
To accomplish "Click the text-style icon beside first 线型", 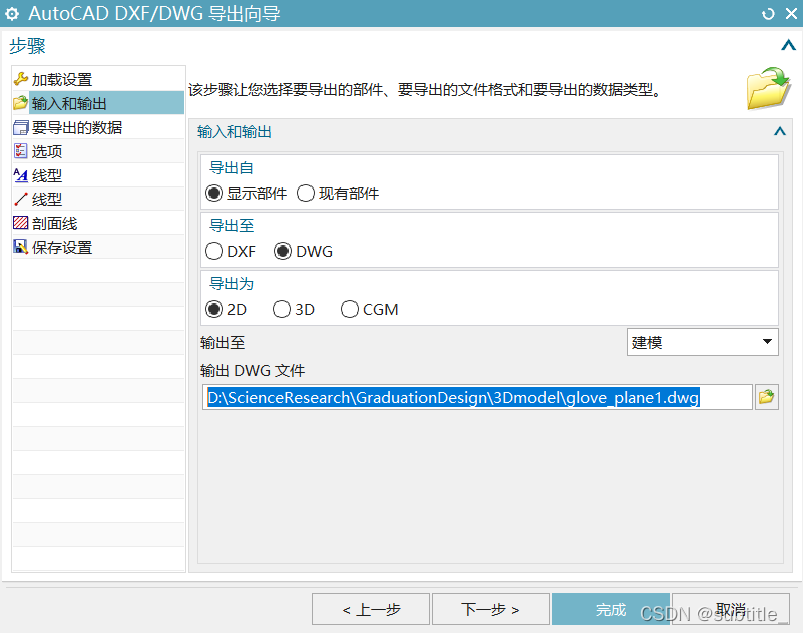I will 20,175.
